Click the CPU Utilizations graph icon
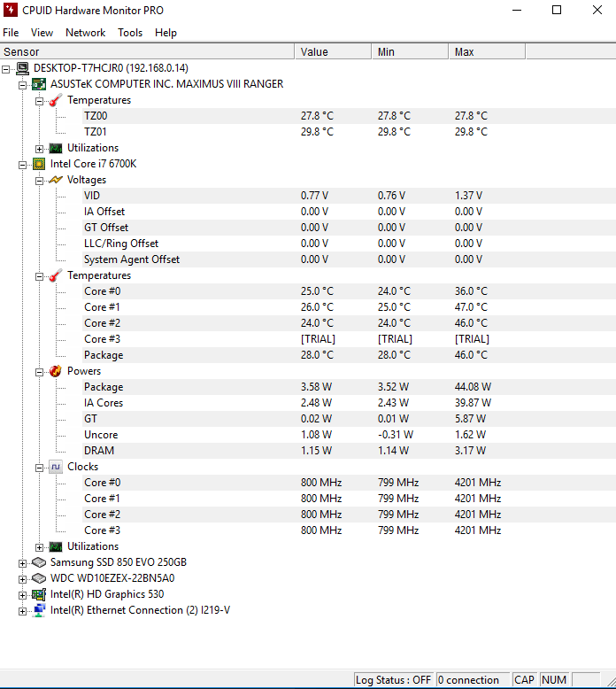Viewport: 616px width, 689px height. [x=56, y=546]
